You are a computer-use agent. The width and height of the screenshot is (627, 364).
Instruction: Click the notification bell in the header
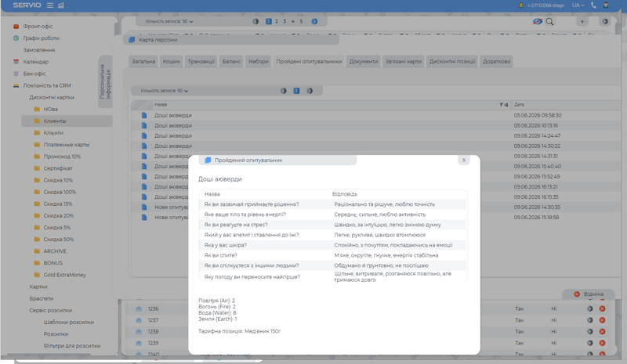520,5
